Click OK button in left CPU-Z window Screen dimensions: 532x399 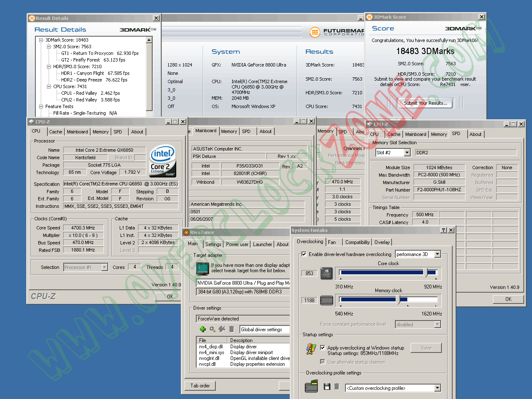click(x=170, y=297)
